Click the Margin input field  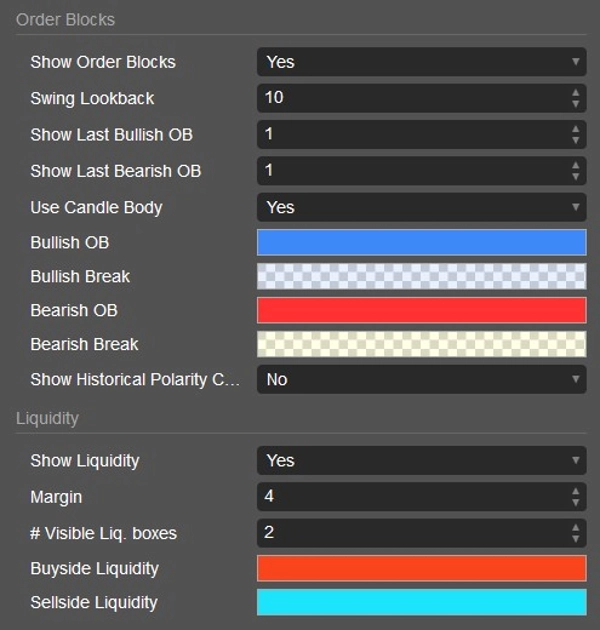click(410, 496)
